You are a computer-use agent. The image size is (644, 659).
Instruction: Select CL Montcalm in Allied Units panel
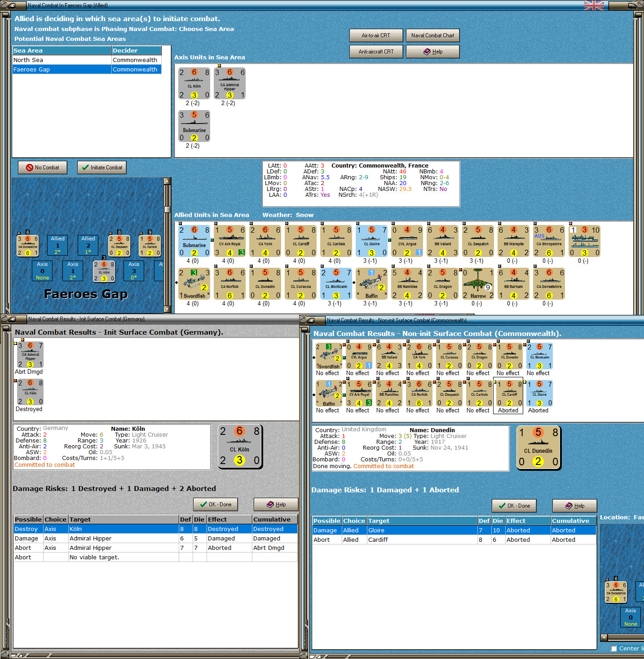point(336,284)
